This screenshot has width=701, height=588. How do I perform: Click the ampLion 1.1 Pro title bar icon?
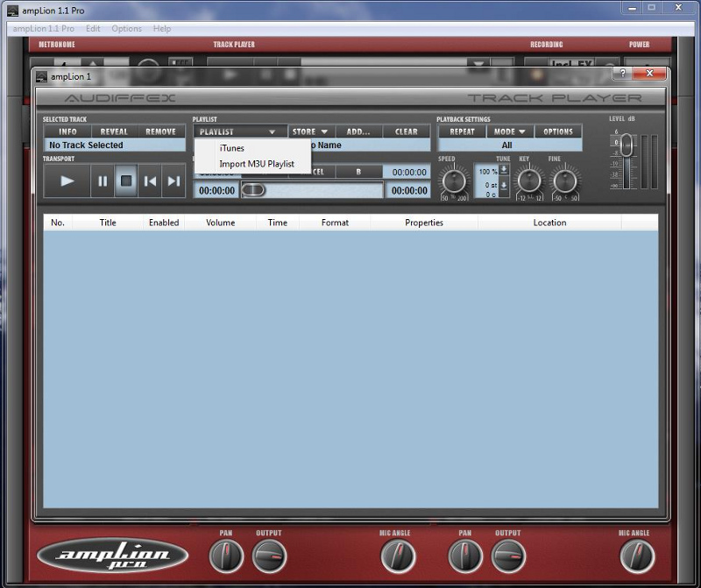click(x=13, y=11)
